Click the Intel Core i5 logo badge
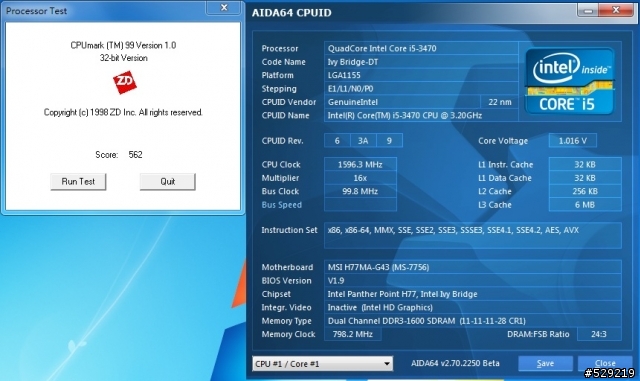 pyautogui.click(x=570, y=81)
